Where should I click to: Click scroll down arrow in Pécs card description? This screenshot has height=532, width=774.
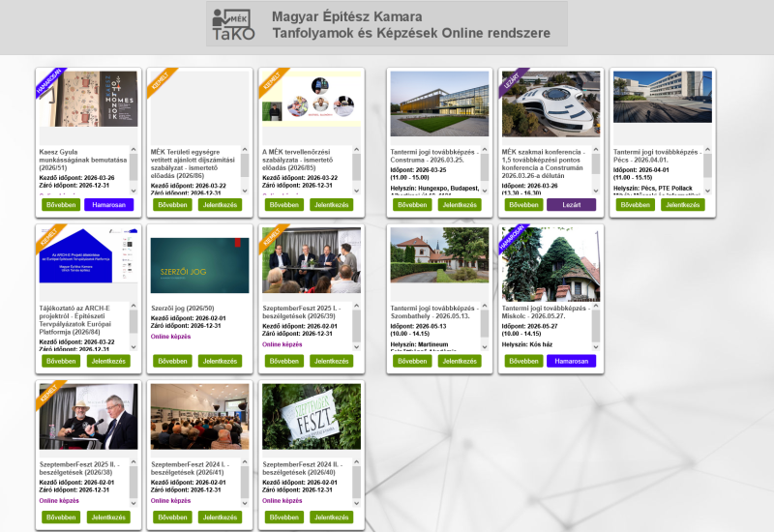(x=707, y=191)
